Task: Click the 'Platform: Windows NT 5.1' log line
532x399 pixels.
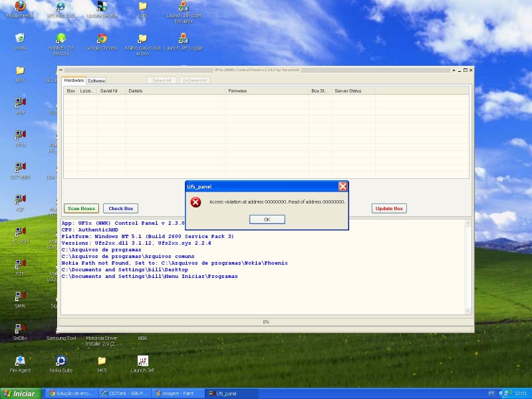Action: [148, 237]
